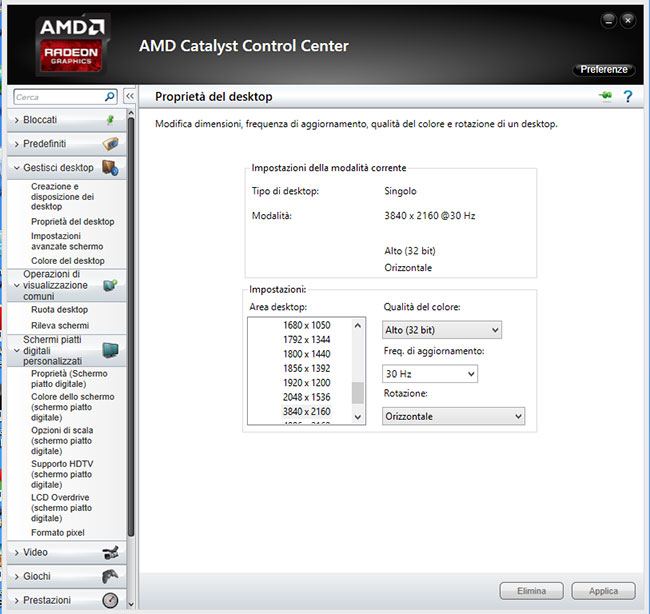
Task: Select Rileva schermi option
Action: tap(60, 325)
